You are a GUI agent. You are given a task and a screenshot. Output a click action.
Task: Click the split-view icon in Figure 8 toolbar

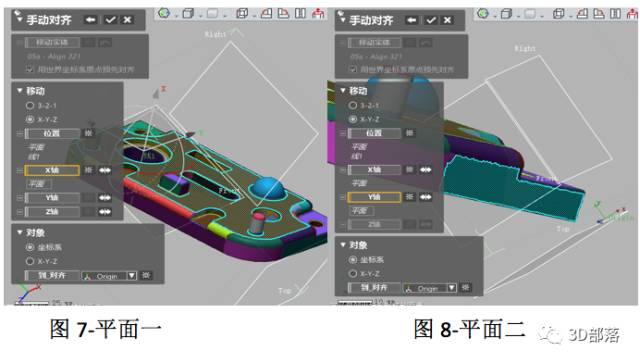(616, 14)
